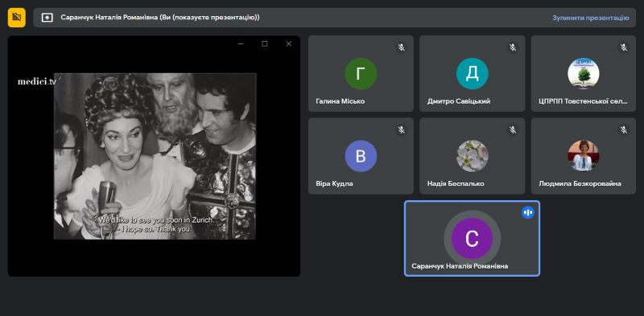Click the medici.tv logo in video
The image size is (644, 316).
37,81
